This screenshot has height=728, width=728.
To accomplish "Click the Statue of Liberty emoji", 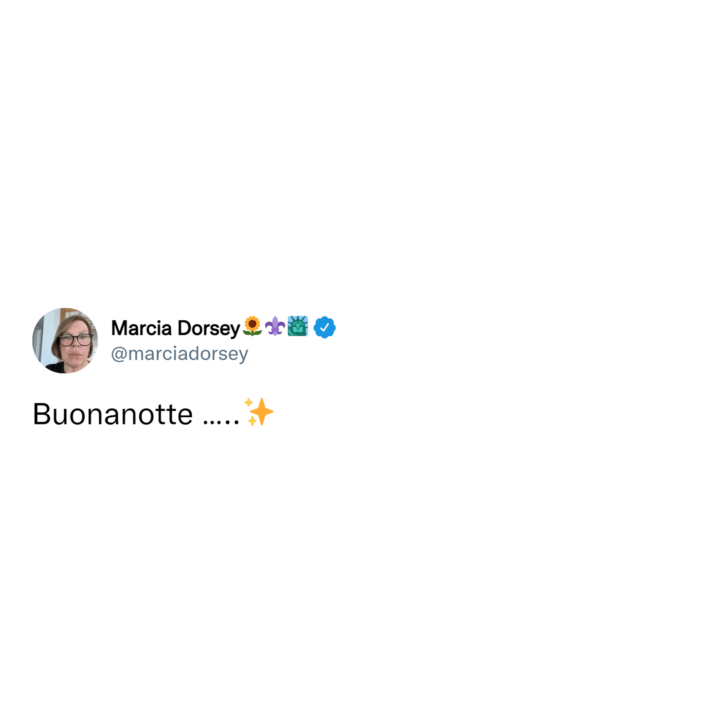I will [x=298, y=326].
